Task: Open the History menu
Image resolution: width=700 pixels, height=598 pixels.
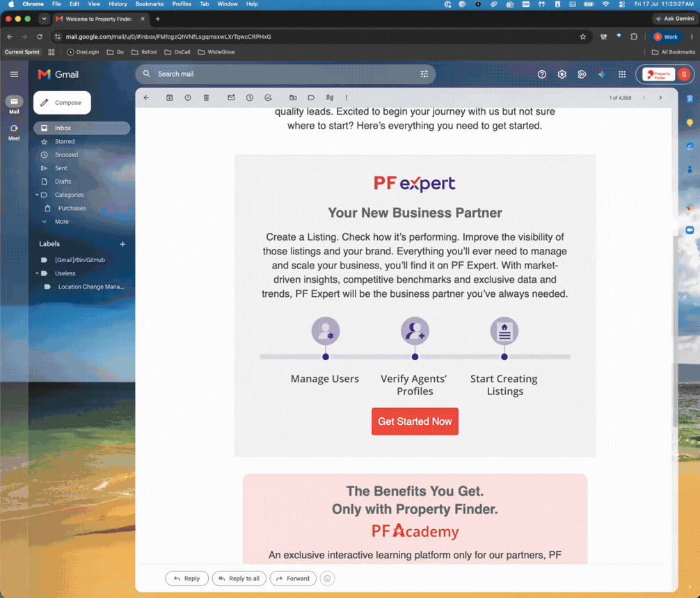Action: 118,4
